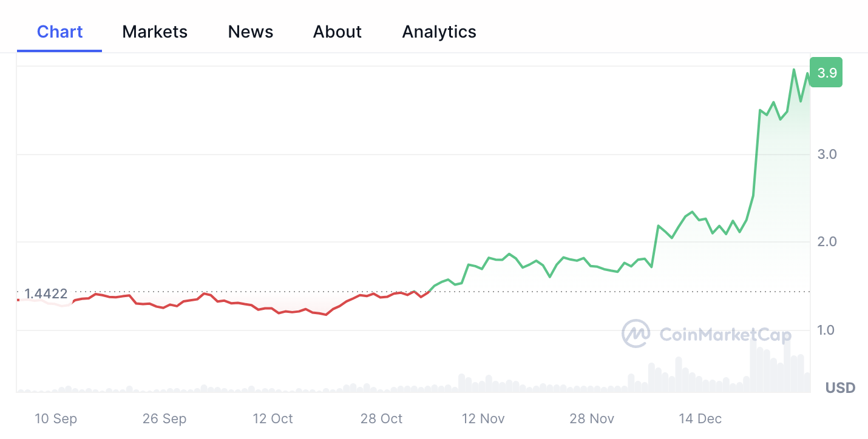Open the Chart tab
Viewport: 868px width, 439px height.
[59, 32]
